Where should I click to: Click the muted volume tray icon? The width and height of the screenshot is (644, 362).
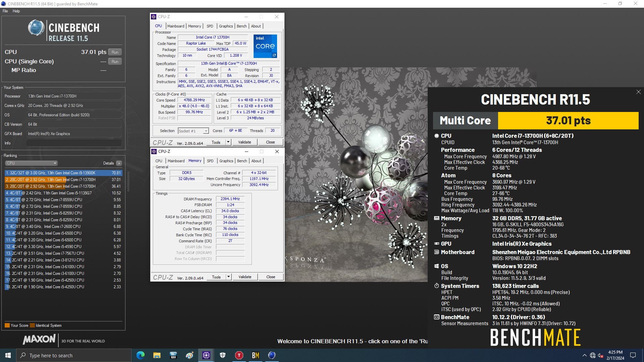tap(600, 355)
